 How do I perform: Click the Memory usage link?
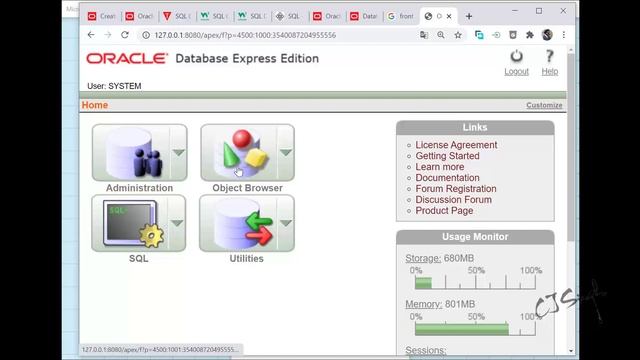[x=423, y=304]
